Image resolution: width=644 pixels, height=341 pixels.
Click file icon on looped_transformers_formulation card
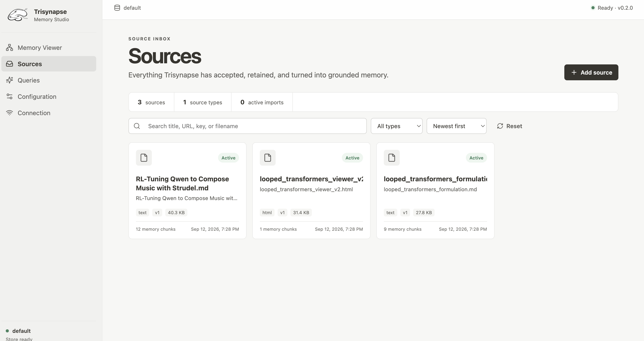tap(392, 158)
